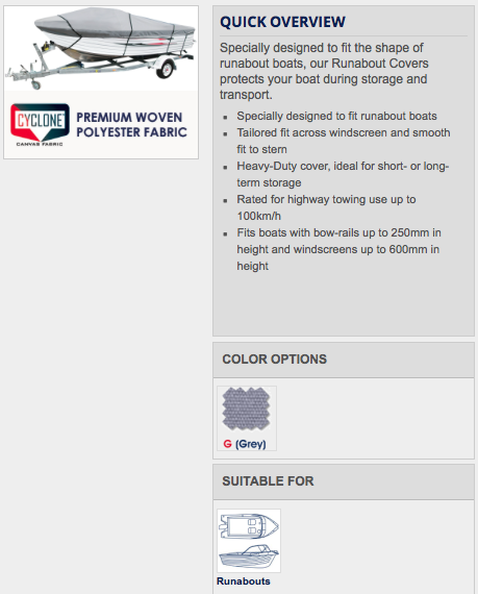This screenshot has height=594, width=478.
Task: Click the covered boat product image
Action: (101, 48)
